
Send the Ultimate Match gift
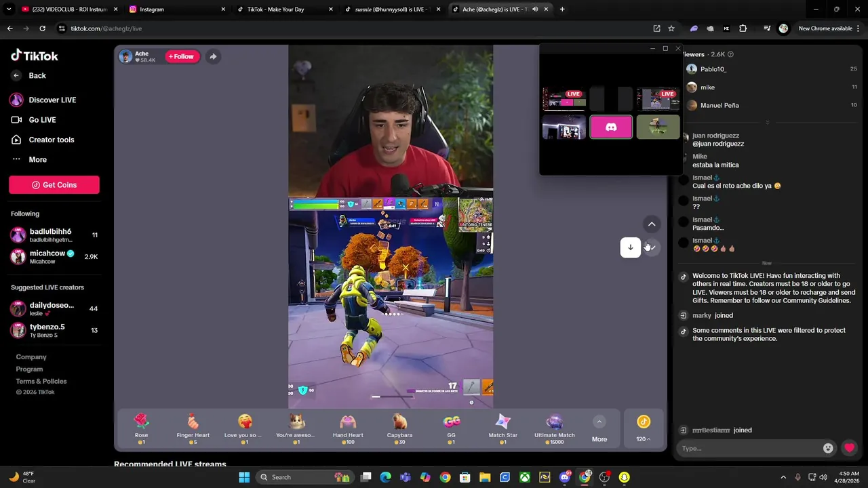pos(554,430)
